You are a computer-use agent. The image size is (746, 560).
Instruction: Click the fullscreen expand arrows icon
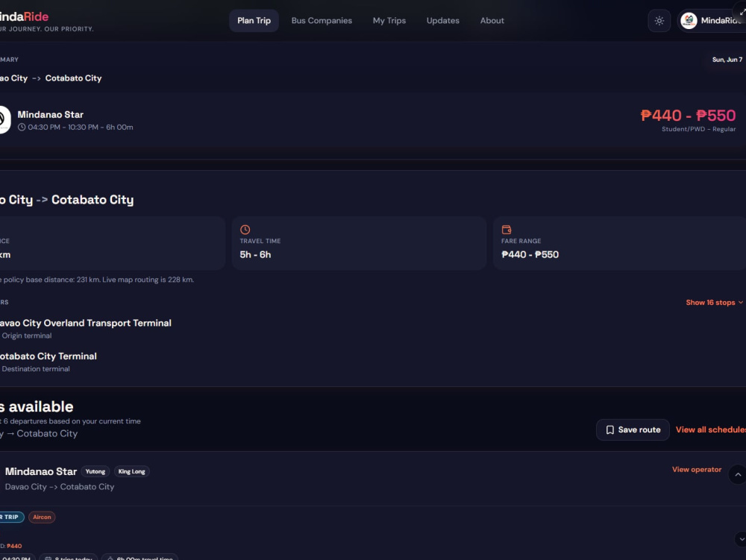click(742, 12)
